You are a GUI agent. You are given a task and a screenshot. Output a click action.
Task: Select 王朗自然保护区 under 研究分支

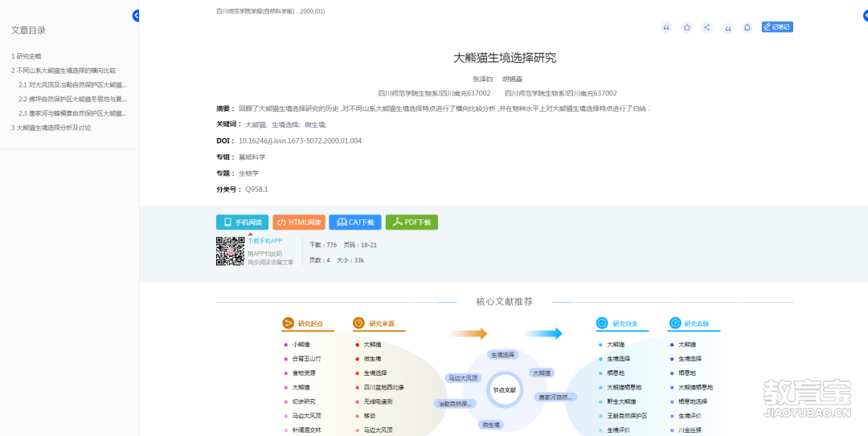click(x=627, y=416)
